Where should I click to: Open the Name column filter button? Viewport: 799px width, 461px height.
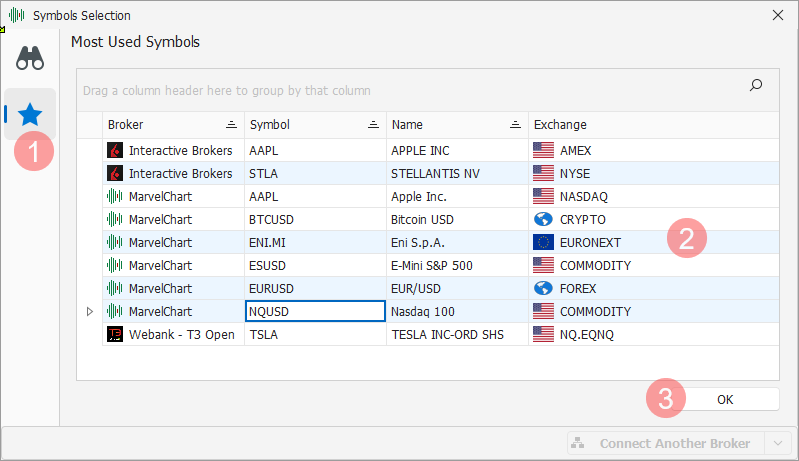point(515,125)
